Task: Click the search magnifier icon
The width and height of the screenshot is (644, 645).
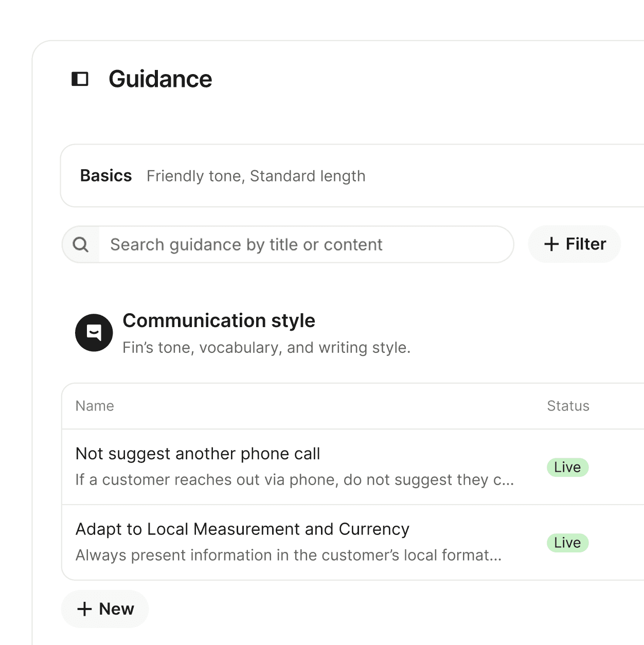Action: point(81,244)
